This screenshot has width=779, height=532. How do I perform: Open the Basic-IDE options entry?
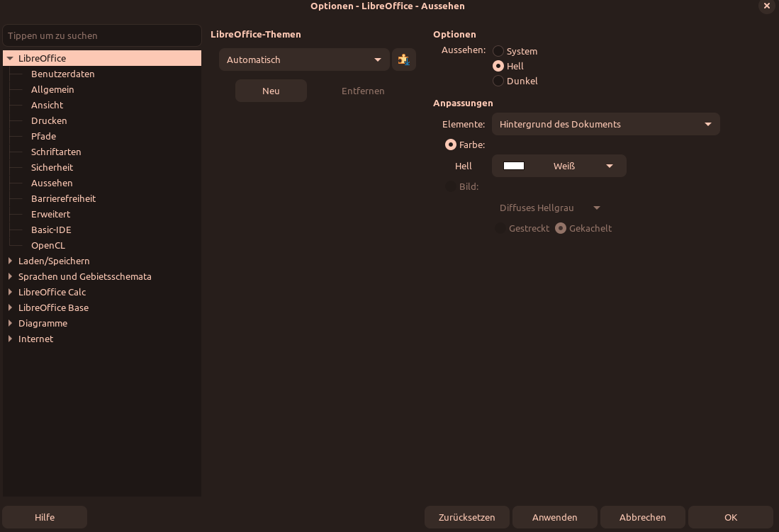click(x=51, y=230)
